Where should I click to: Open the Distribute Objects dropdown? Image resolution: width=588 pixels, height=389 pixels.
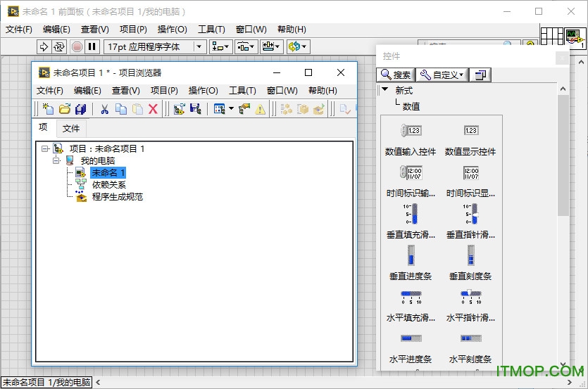[x=246, y=47]
